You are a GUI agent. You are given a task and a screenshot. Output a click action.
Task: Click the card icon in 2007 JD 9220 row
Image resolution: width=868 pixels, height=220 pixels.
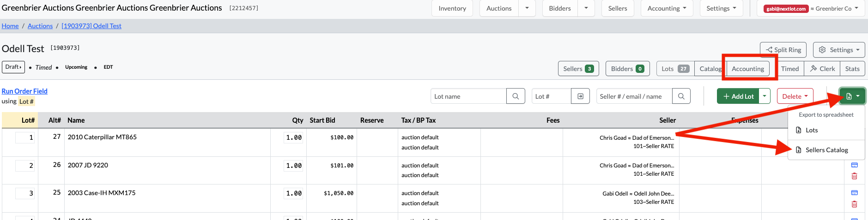tap(854, 165)
